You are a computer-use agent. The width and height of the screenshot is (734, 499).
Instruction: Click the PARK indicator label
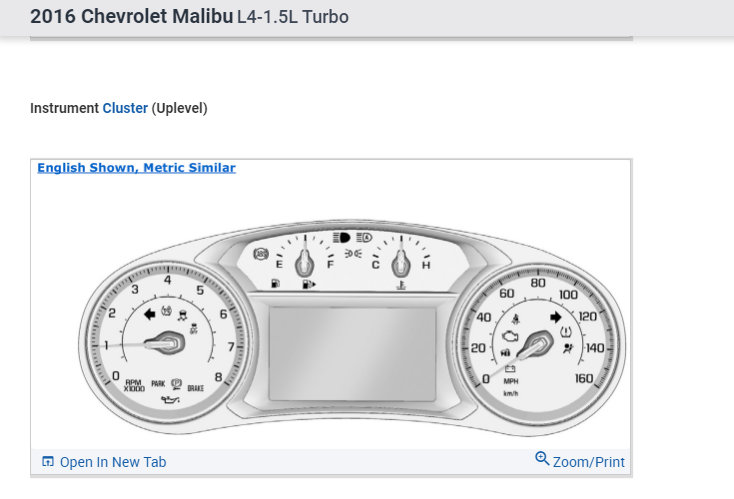(157, 384)
